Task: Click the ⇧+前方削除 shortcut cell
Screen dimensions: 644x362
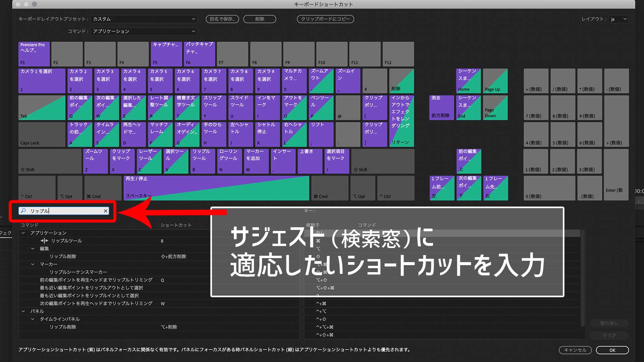Action: click(x=174, y=256)
